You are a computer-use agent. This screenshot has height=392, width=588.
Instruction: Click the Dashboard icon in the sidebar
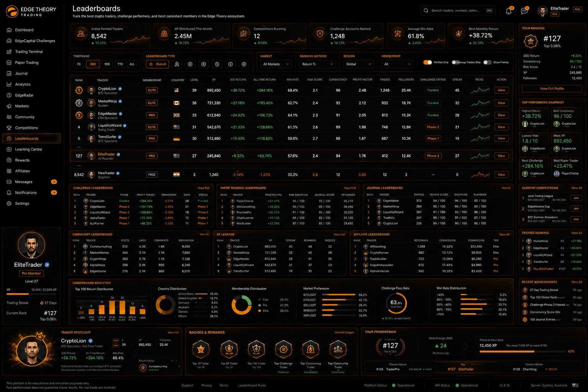point(9,30)
